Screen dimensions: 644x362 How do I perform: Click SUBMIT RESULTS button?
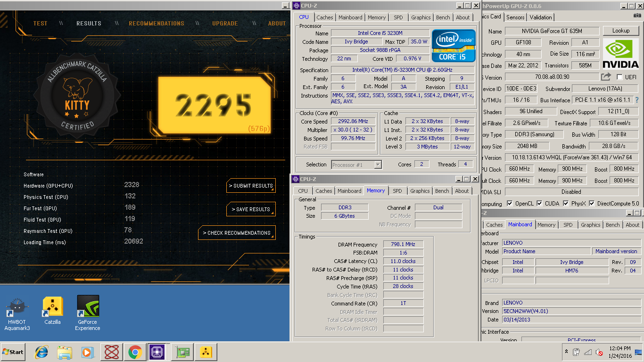pos(251,186)
